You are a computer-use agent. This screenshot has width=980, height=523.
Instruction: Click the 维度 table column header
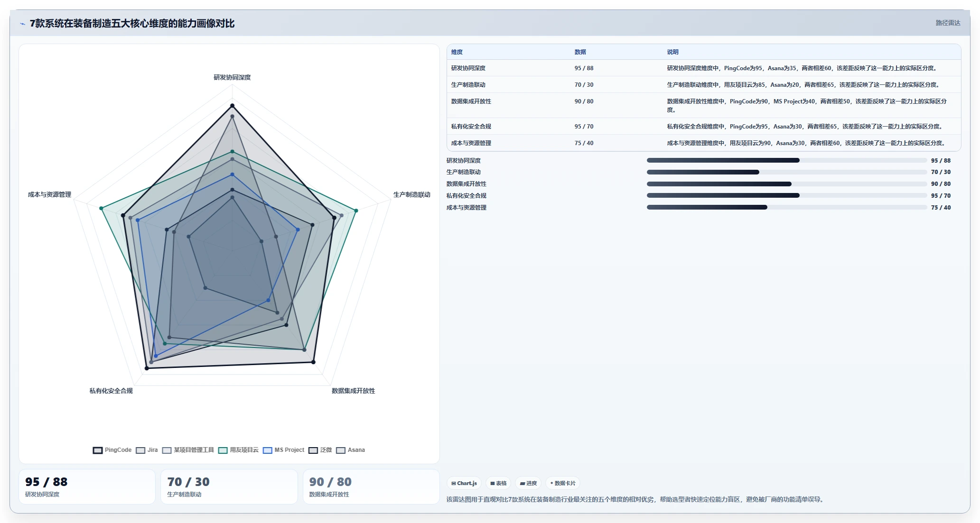pos(457,52)
